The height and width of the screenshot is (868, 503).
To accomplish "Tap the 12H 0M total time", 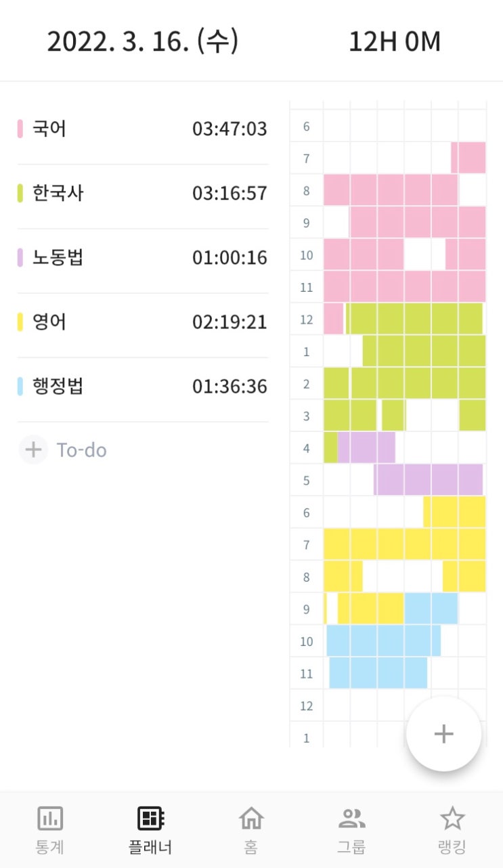I will click(x=394, y=42).
